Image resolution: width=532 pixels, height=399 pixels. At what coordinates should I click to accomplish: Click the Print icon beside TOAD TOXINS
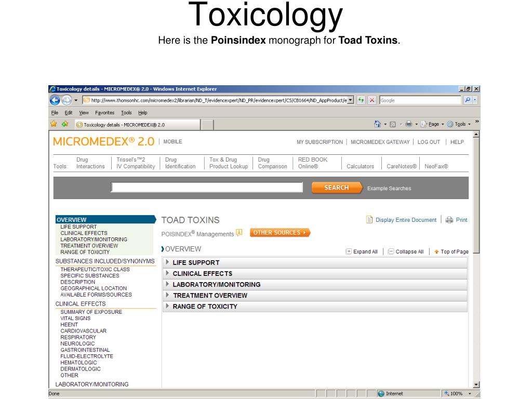pyautogui.click(x=449, y=220)
